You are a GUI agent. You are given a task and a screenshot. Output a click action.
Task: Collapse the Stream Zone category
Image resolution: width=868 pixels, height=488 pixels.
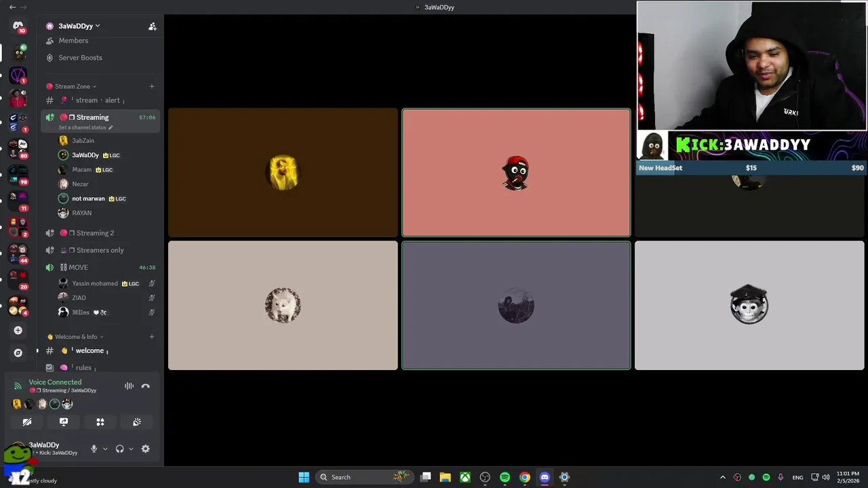click(71, 86)
